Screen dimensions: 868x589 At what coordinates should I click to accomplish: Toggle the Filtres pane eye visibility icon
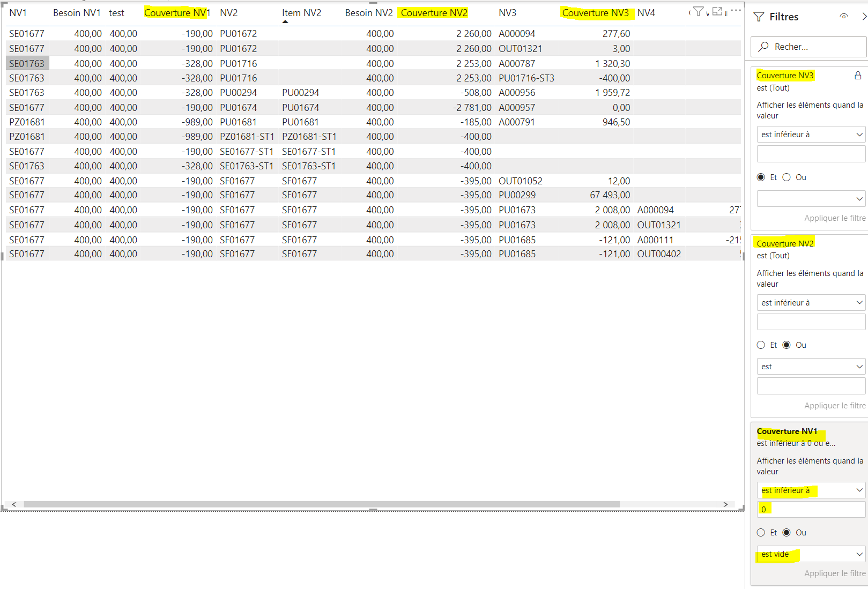tap(844, 17)
